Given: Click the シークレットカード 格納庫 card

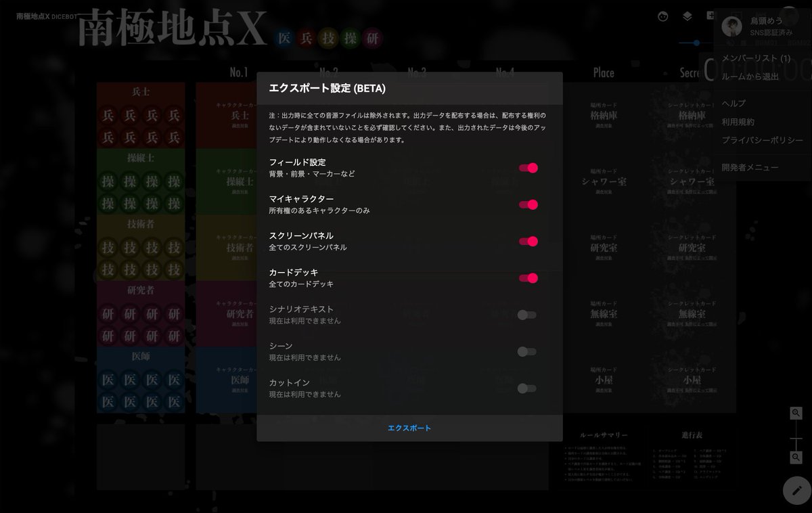Looking at the screenshot, I should point(692,115).
